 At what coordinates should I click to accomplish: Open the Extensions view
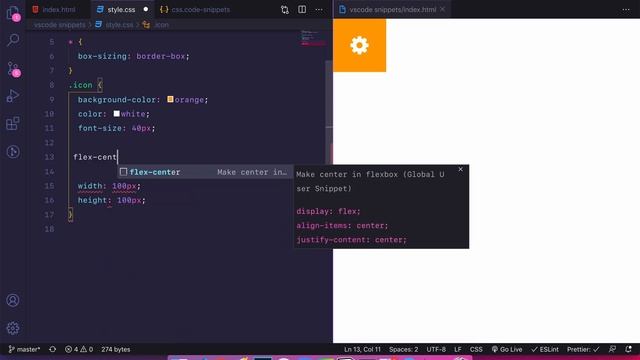click(13, 124)
